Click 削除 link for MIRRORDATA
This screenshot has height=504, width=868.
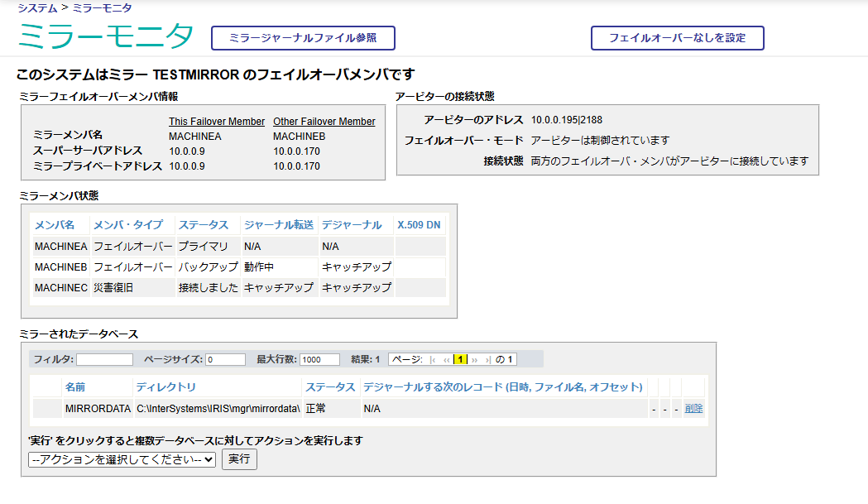(693, 409)
